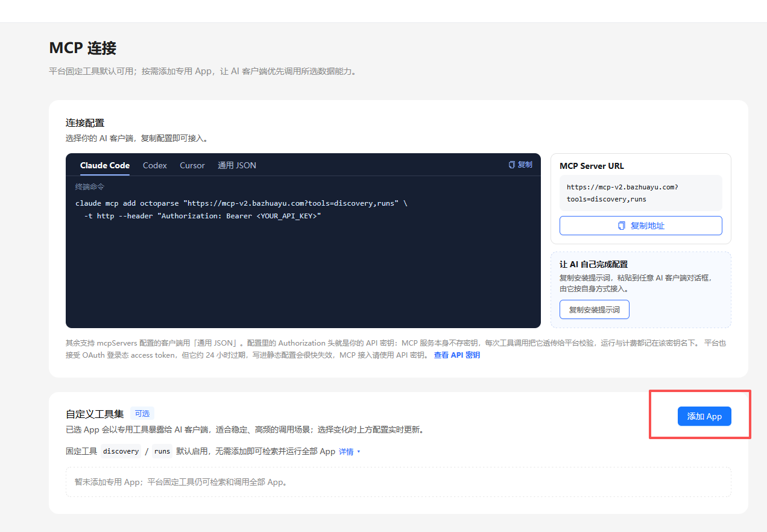Click the 终端命令 label
The height and width of the screenshot is (532, 767).
point(90,187)
